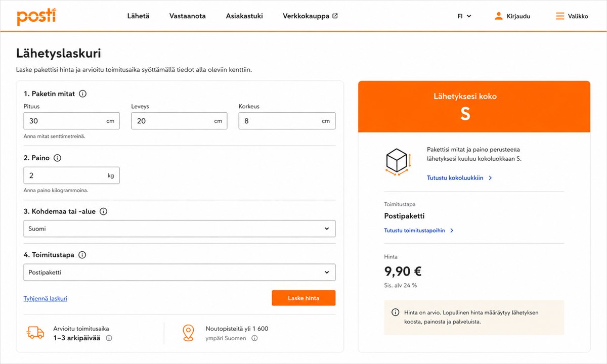Open the Vastaanota menu
This screenshot has width=607, height=364.
click(x=188, y=16)
